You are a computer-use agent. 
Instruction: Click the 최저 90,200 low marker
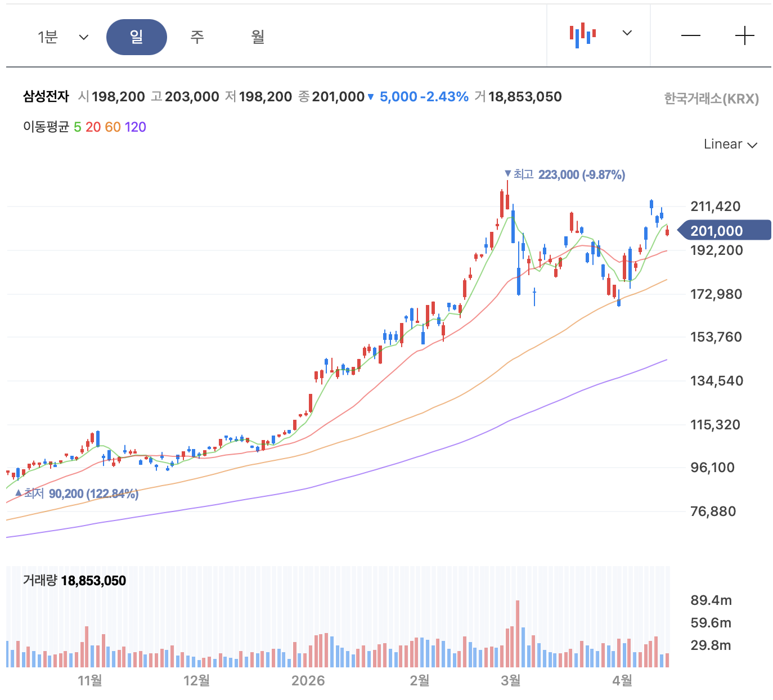point(77,493)
